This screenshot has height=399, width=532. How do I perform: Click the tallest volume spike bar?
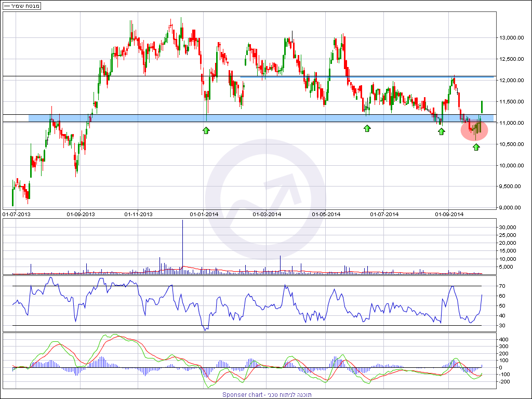pos(182,244)
